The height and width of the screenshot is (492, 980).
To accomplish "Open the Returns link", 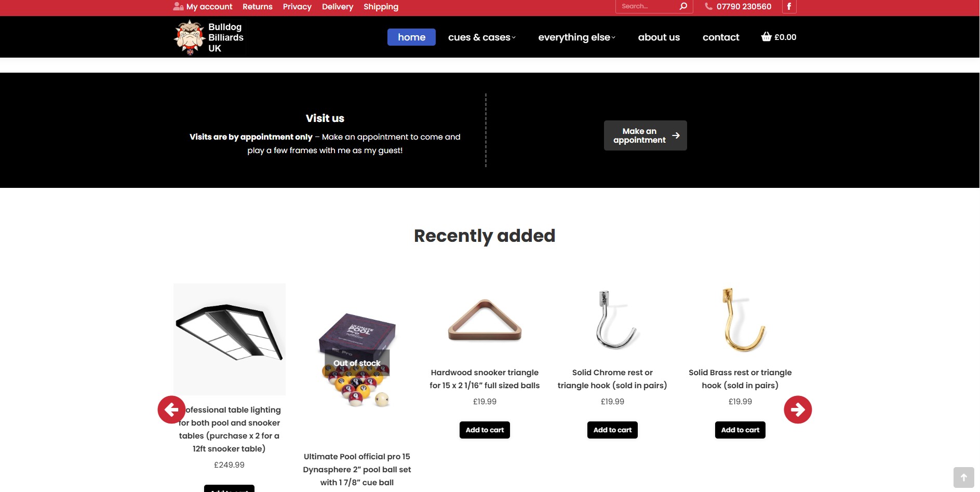I will click(x=257, y=7).
